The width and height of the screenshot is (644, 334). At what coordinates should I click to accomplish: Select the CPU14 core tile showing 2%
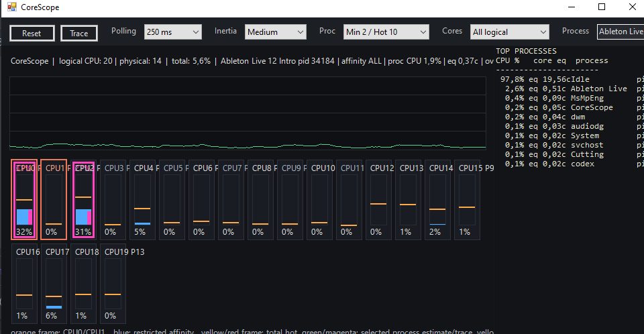(438, 200)
